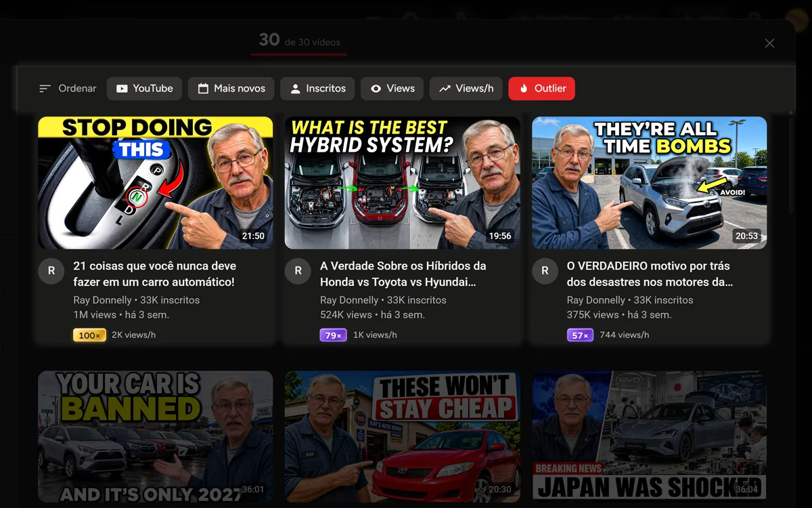Click channel avatar beside "A Verdade Sobre" video

click(x=298, y=271)
